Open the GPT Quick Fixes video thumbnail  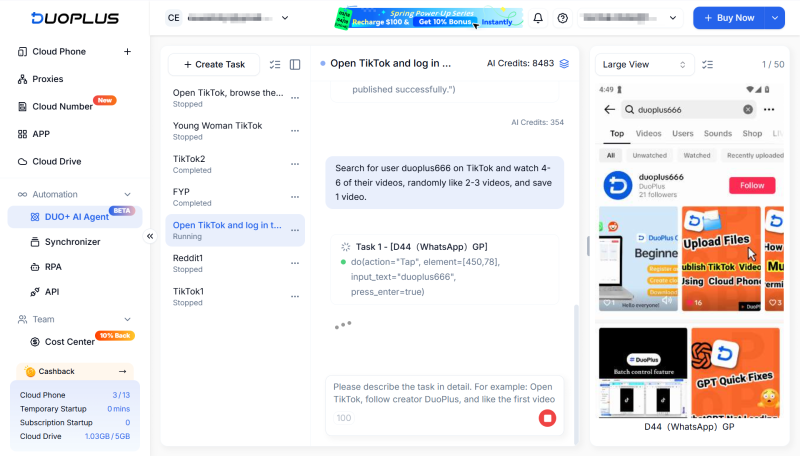pos(735,373)
